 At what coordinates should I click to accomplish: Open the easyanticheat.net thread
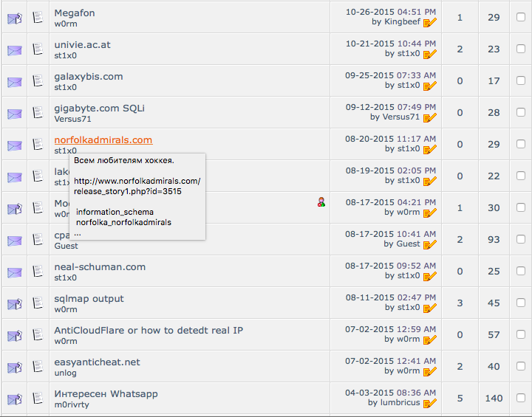click(x=97, y=362)
